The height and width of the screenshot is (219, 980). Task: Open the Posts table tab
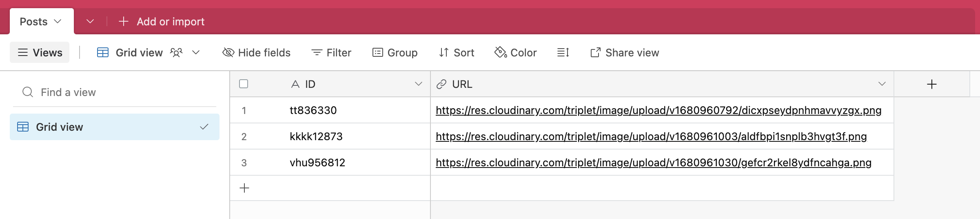[34, 22]
